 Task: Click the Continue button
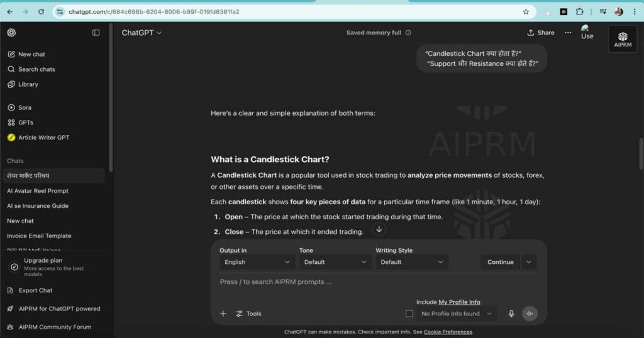500,262
